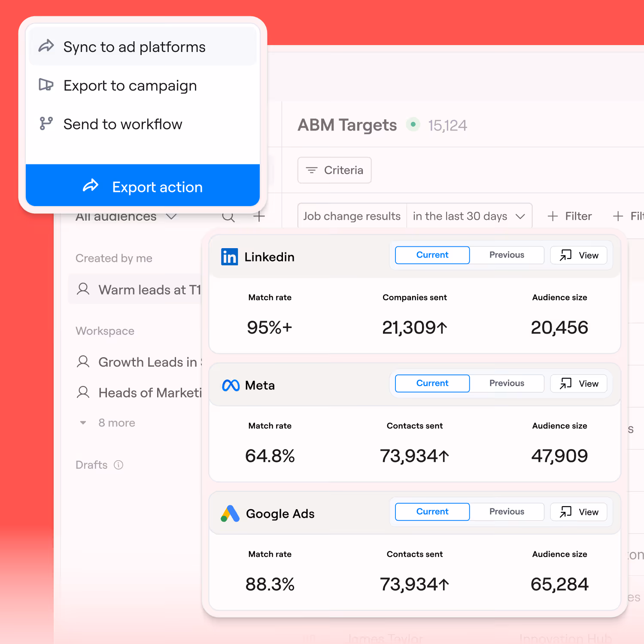The image size is (644, 644).
Task: Open Meta View button
Action: (x=579, y=384)
